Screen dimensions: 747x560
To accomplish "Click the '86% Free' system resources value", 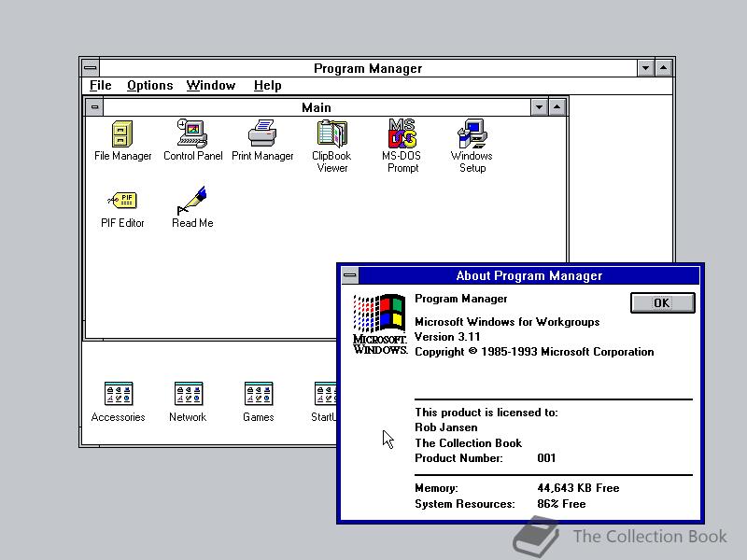I will [x=561, y=504].
